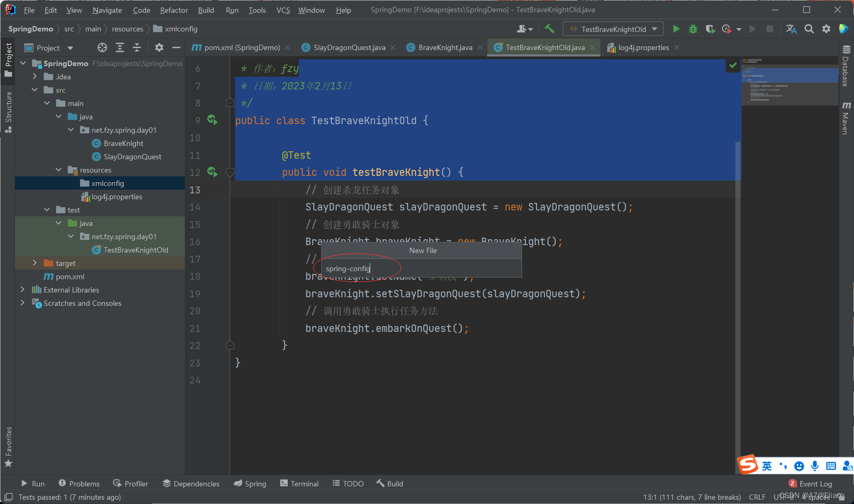
Task: Switch to SlayDragonQuest.java tab
Action: click(349, 47)
